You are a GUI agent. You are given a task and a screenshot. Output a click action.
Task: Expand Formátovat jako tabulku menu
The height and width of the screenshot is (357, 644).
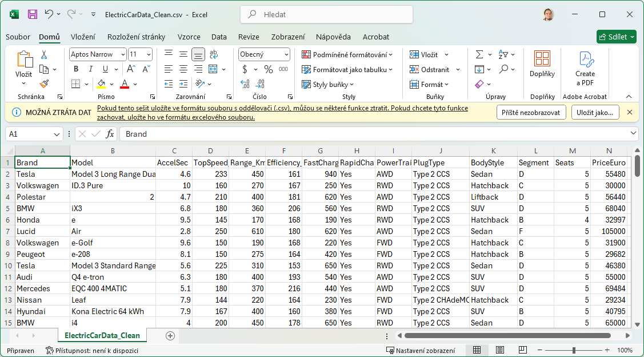[347, 69]
